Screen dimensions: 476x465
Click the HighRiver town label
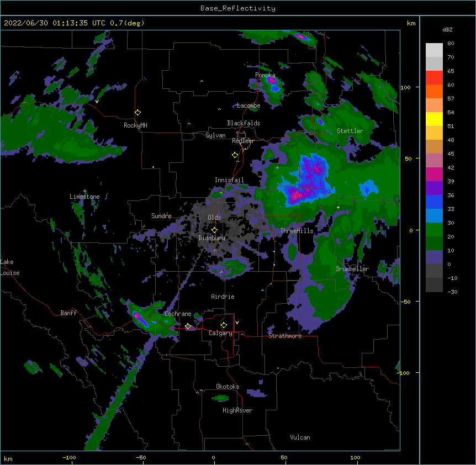tap(237, 410)
